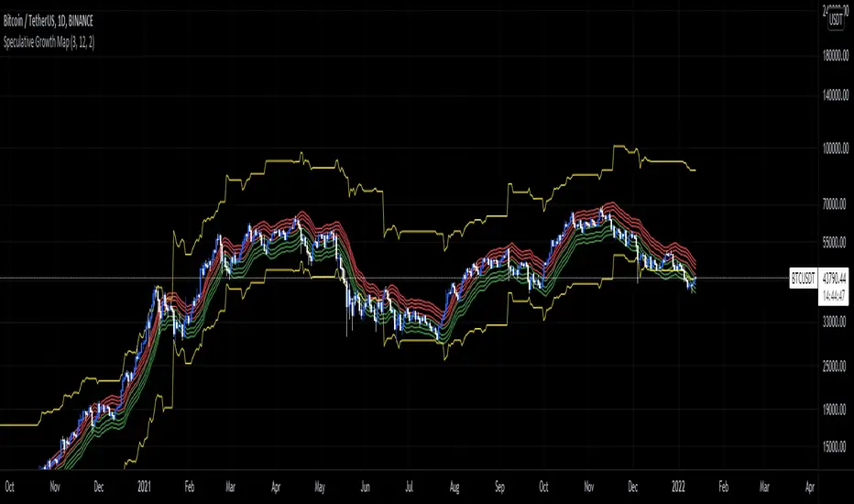Click the 15000.00 price axis label
The height and width of the screenshot is (504, 854).
(835, 447)
